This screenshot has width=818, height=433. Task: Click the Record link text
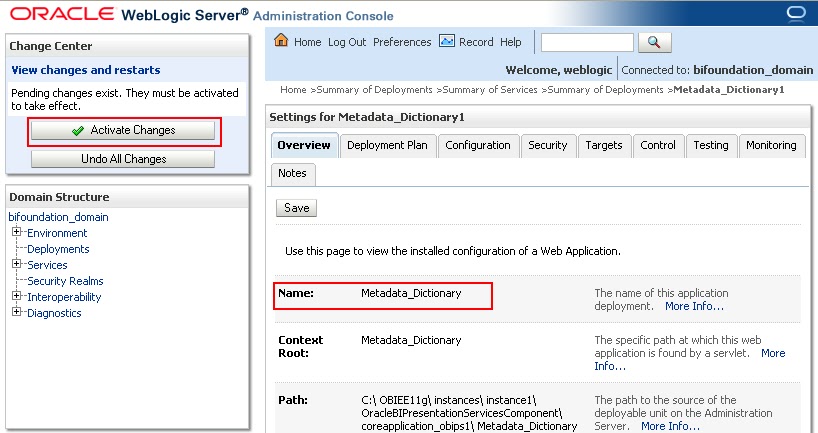(476, 42)
